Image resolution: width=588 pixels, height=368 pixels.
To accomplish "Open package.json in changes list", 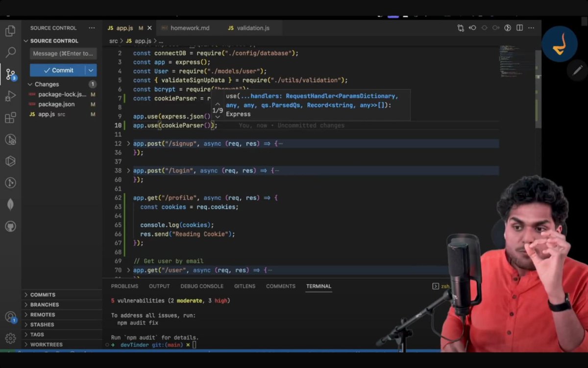I will (61, 104).
